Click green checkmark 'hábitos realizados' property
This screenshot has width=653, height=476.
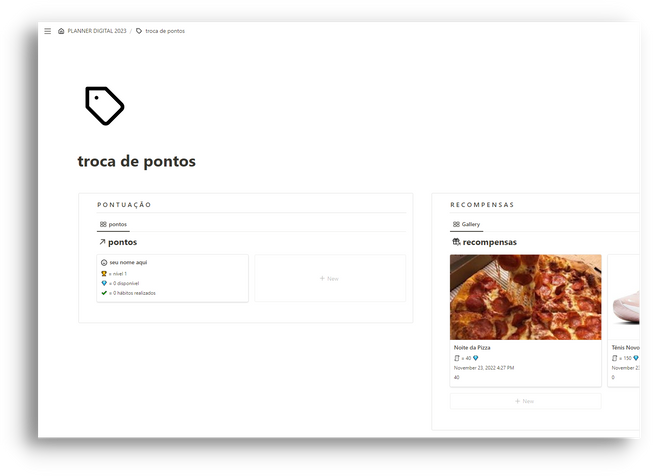pos(128,293)
